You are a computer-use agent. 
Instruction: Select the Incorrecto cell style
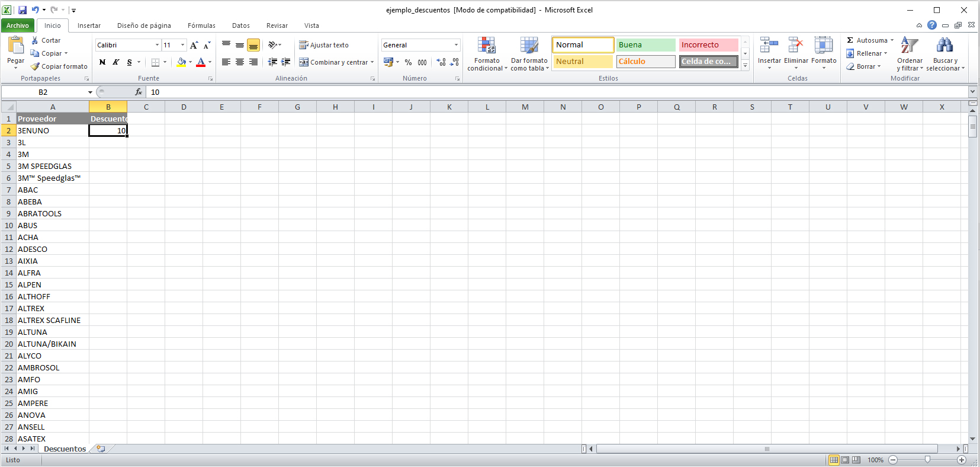pos(708,45)
